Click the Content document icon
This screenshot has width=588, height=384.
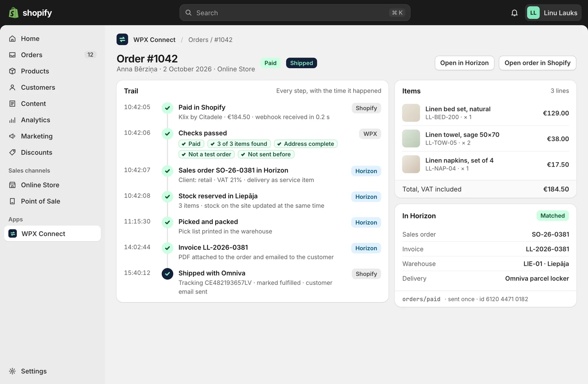(x=12, y=104)
